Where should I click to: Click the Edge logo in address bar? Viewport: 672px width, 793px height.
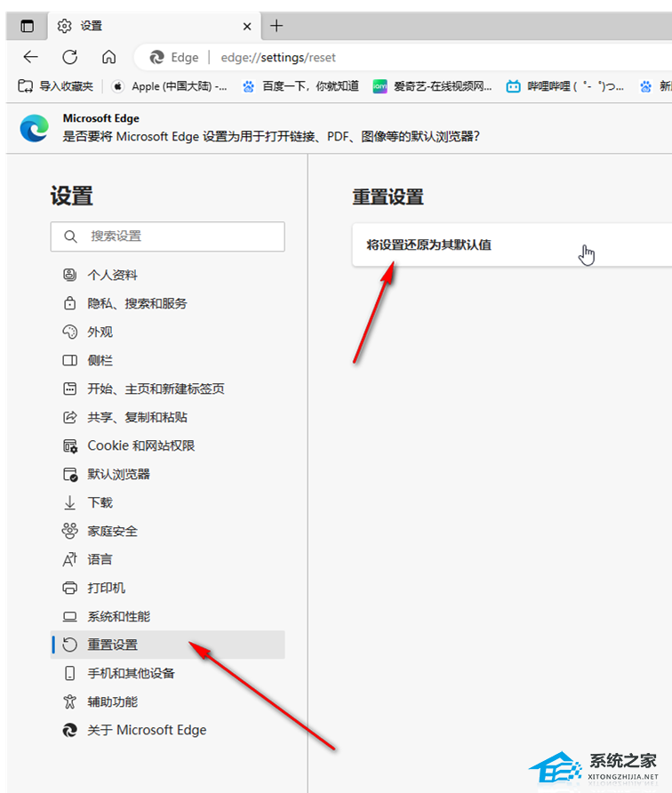(x=156, y=57)
